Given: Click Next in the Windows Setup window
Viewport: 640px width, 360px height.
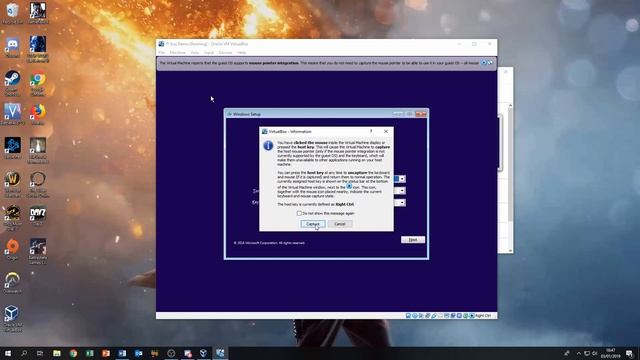Looking at the screenshot, I should pyautogui.click(x=413, y=240).
